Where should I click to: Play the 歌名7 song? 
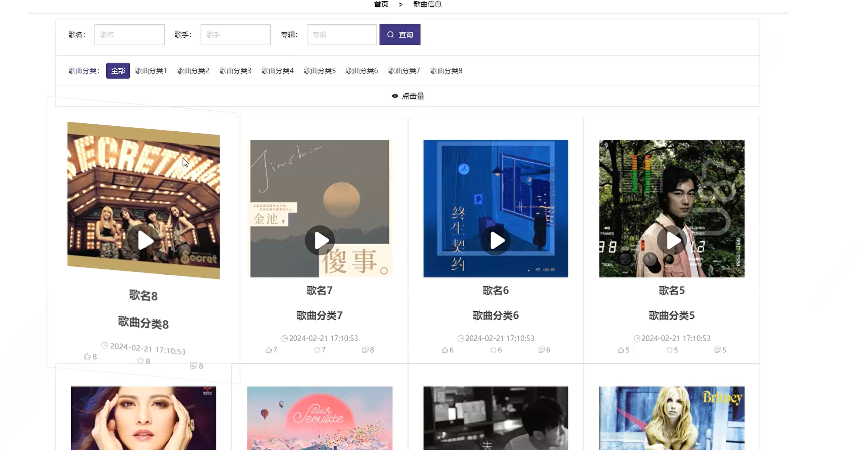(x=320, y=241)
